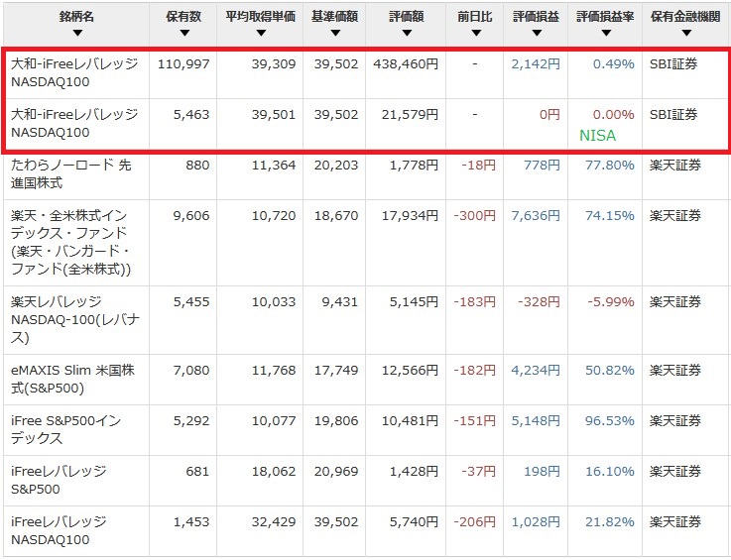Click the -300円 day change cell
Image resolution: width=731 pixels, height=560 pixels.
tap(474, 216)
